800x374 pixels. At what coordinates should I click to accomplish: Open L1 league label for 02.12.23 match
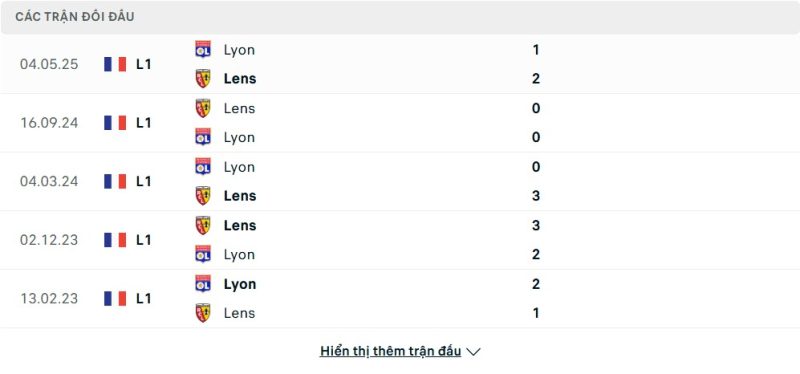click(x=144, y=240)
